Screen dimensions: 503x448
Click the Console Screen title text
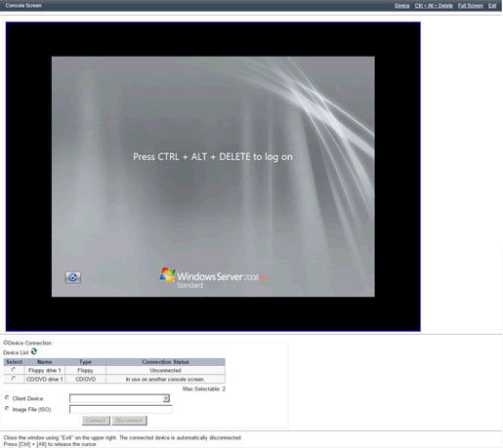23,6
